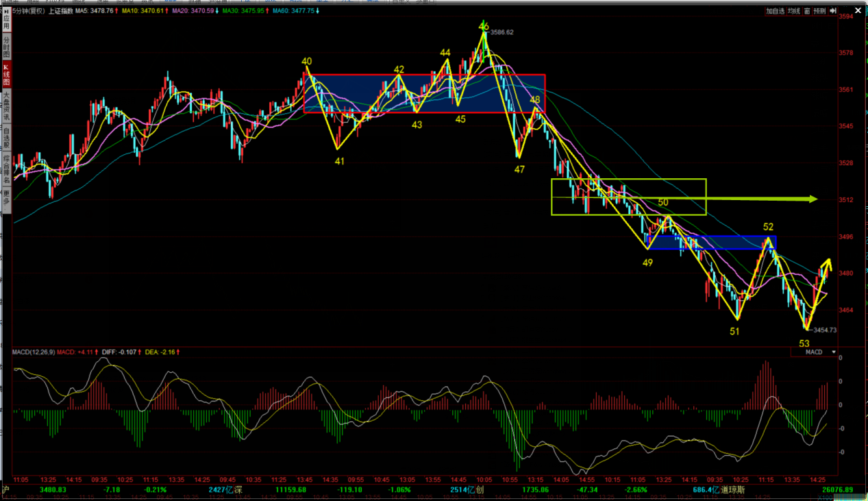
Task: Open 大盘资讯 market news panel
Action: click(6, 106)
